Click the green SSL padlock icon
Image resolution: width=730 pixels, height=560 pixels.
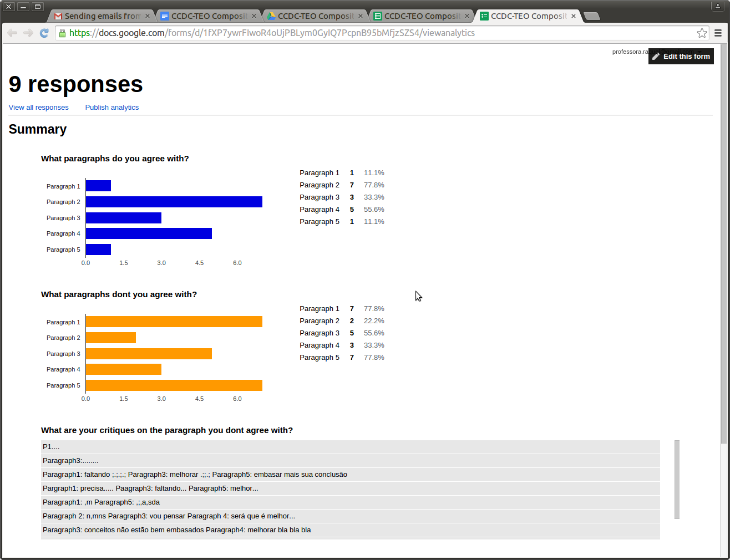(x=62, y=33)
